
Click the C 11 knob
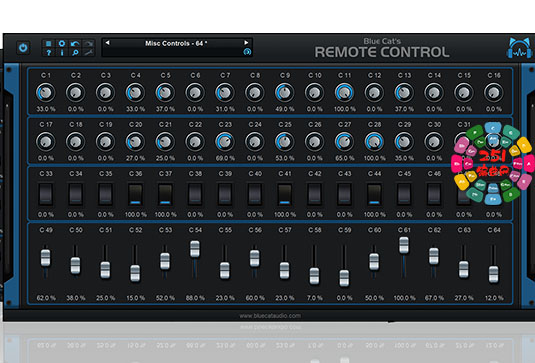pyautogui.click(x=344, y=92)
